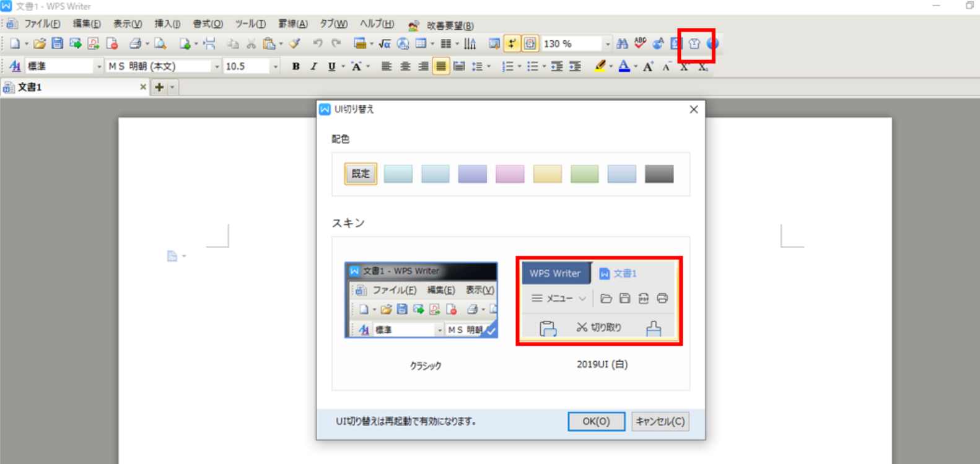Image resolution: width=980 pixels, height=464 pixels.
Task: Click the bulleted list icon
Action: (532, 66)
